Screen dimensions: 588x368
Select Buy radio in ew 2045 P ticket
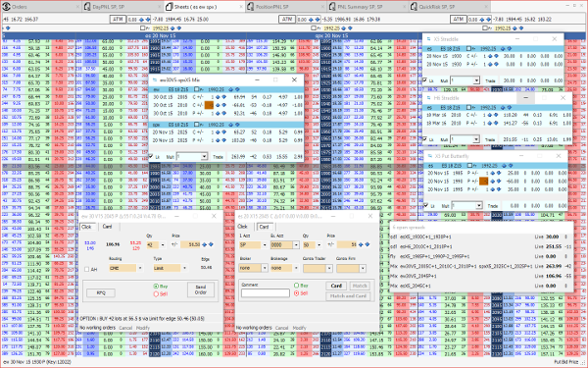[x=156, y=287]
